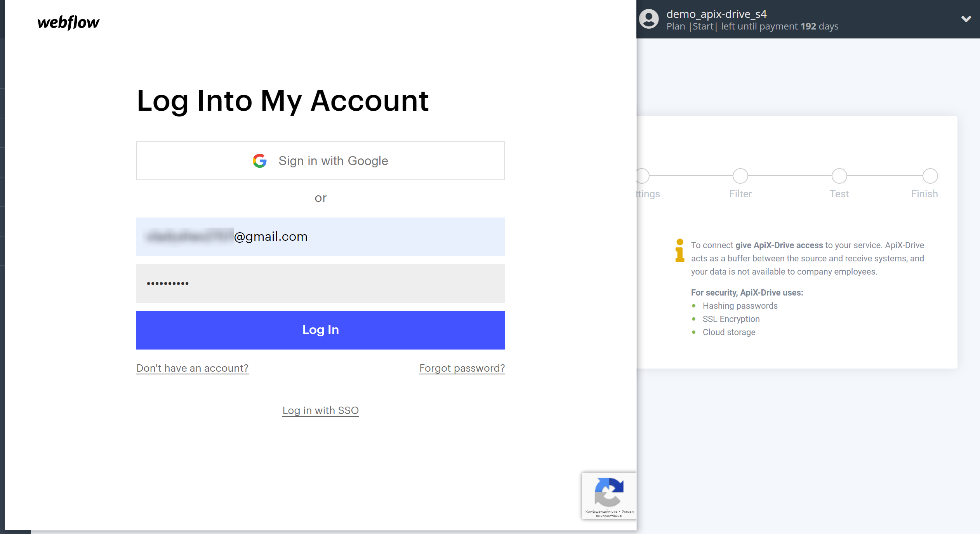Click the reCAPTCHA privacy terms text
Screen dimensions: 980x534
pyautogui.click(x=609, y=514)
